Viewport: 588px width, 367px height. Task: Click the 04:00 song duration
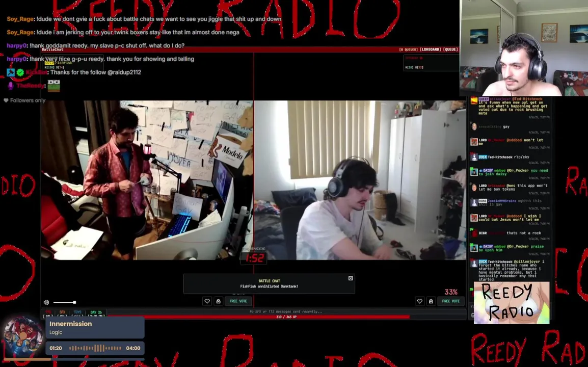[x=133, y=348]
